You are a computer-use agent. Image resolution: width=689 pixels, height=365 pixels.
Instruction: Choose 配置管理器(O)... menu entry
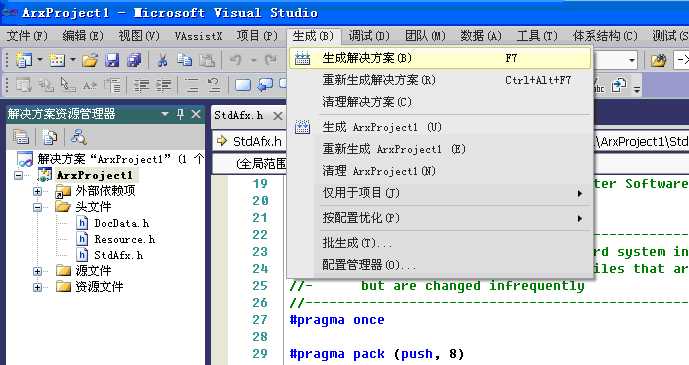(440, 265)
